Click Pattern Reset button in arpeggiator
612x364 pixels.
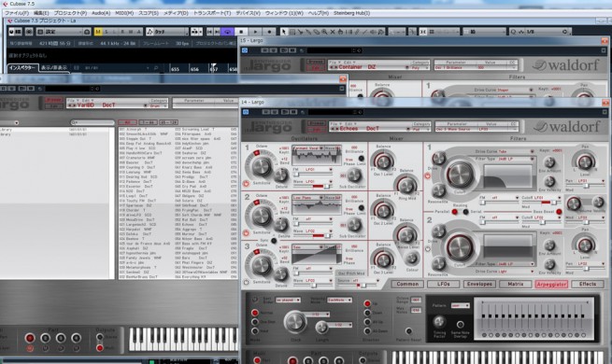[x=408, y=331]
